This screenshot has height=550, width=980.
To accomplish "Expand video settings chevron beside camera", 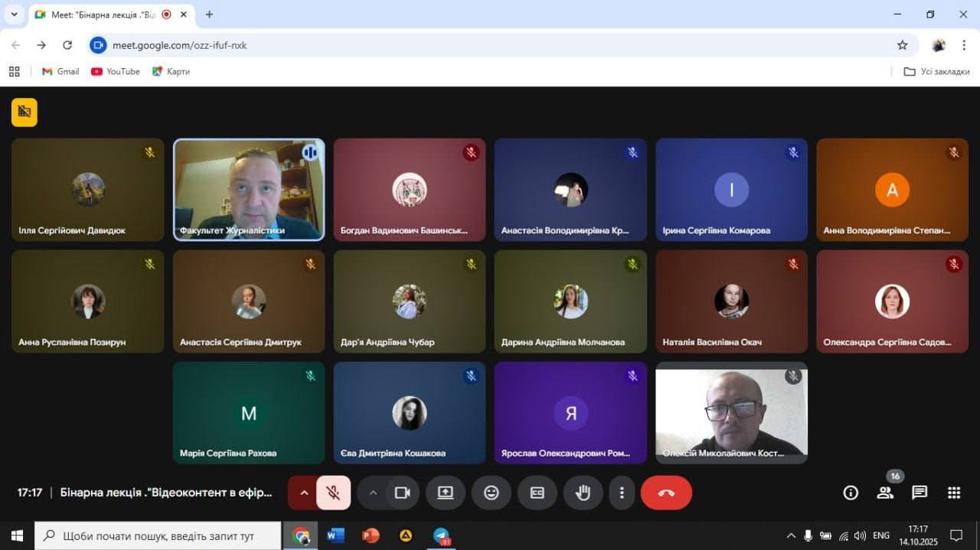I will point(374,493).
